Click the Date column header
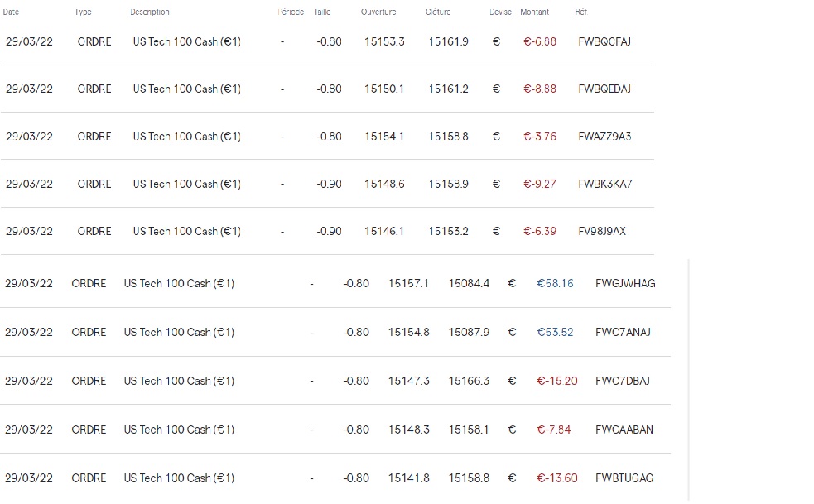Image resolution: width=814 pixels, height=504 pixels. [12, 12]
